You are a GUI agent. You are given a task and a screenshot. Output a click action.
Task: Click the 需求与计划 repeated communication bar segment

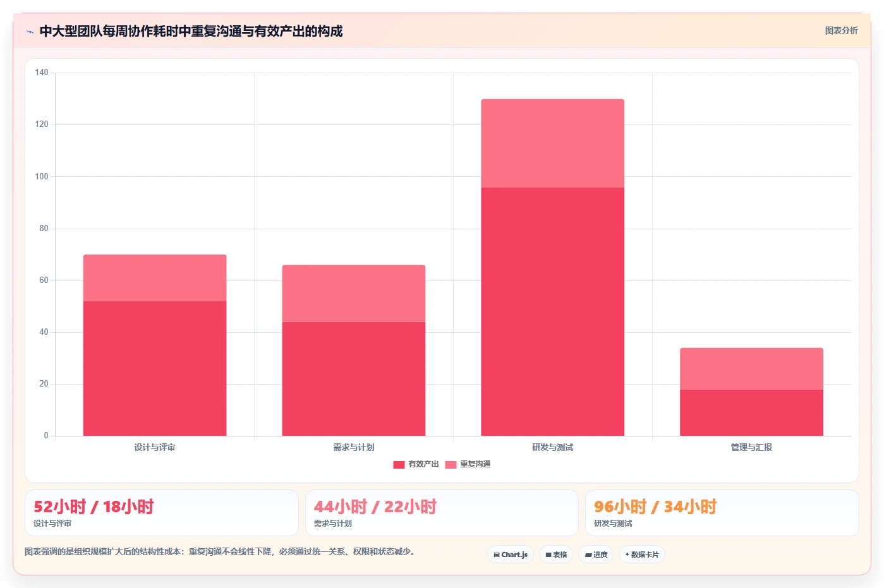pos(354,294)
